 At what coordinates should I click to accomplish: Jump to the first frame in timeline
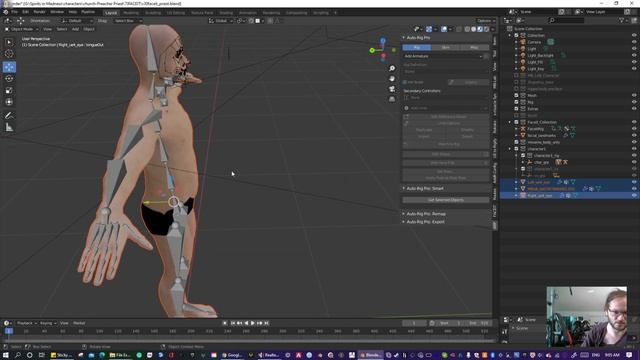click(x=233, y=323)
